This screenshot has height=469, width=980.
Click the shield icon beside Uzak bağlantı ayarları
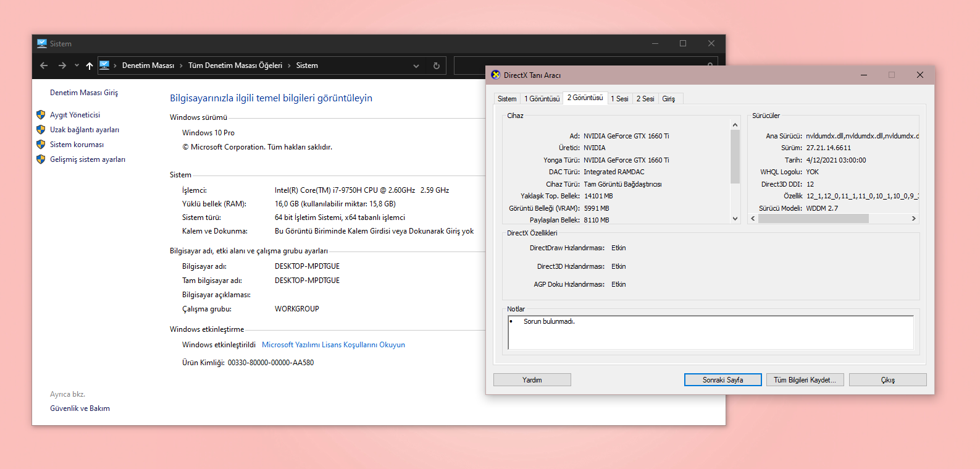41,130
